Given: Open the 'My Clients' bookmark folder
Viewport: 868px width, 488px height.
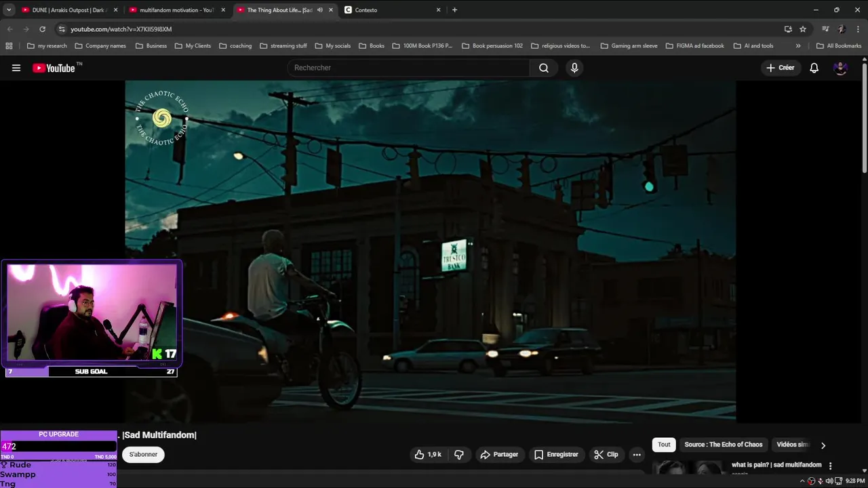Looking at the screenshot, I should [x=193, y=46].
